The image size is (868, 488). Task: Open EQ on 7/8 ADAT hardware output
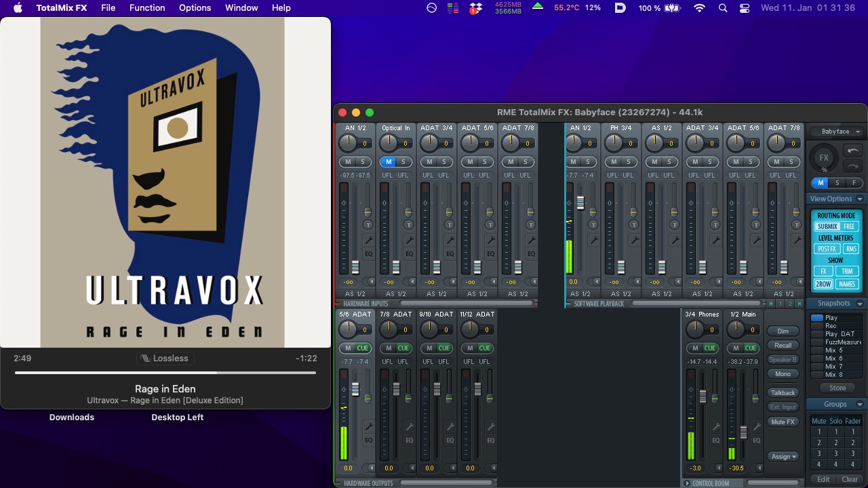[x=409, y=441]
